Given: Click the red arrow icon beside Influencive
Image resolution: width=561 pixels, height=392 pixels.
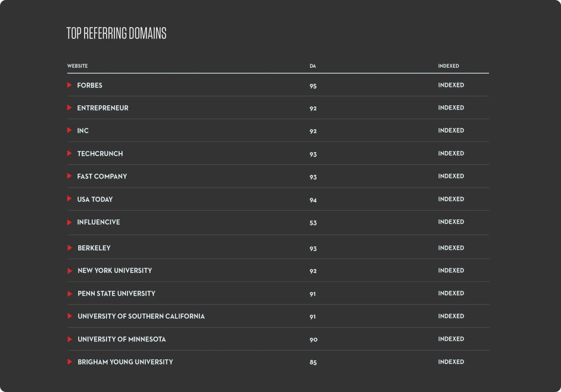Looking at the screenshot, I should click(x=70, y=222).
